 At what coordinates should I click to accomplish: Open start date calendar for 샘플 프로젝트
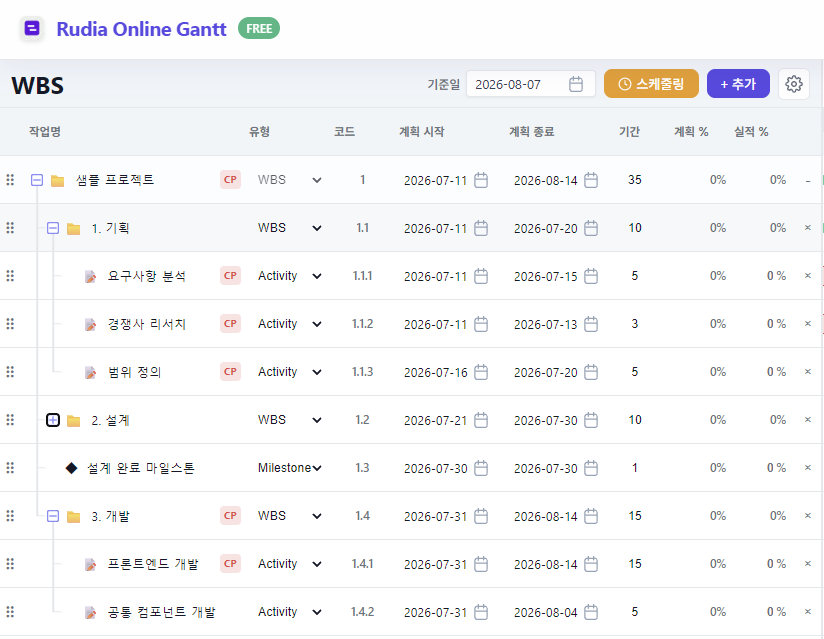[x=481, y=180]
